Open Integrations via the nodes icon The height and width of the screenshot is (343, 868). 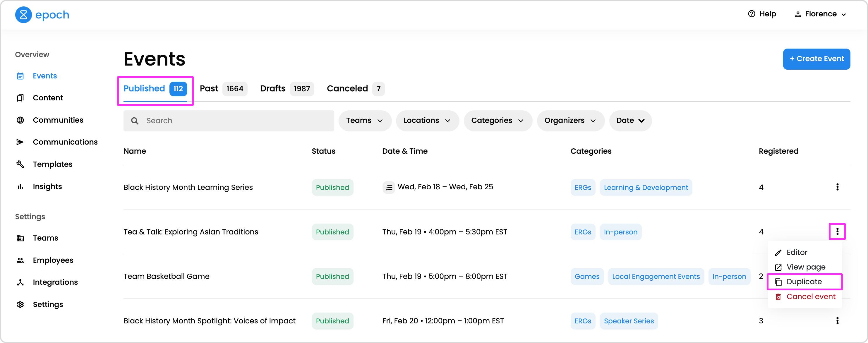coord(20,282)
